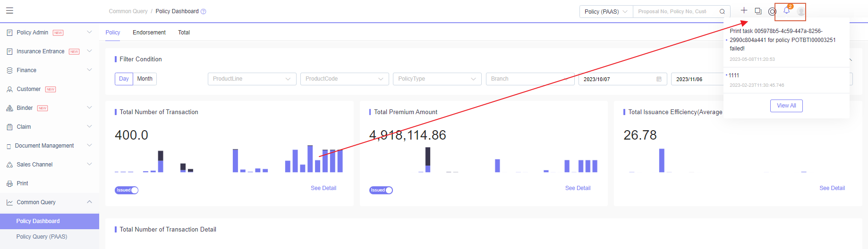Click the search magnifier icon
The image size is (868, 249).
[x=722, y=12]
